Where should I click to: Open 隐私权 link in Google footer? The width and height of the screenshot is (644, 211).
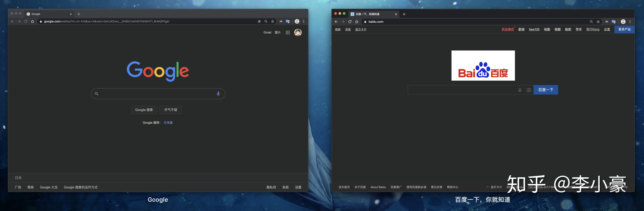[x=271, y=187]
